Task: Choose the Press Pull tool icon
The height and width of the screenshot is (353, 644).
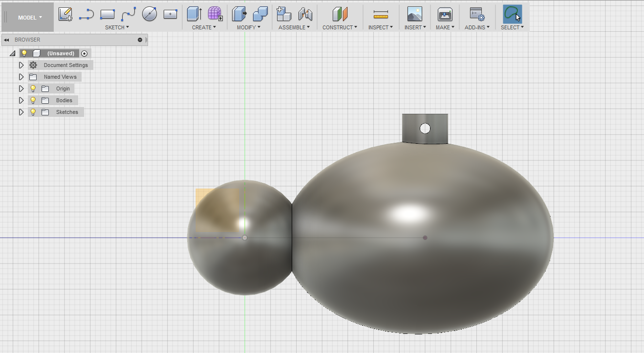Action: point(239,14)
